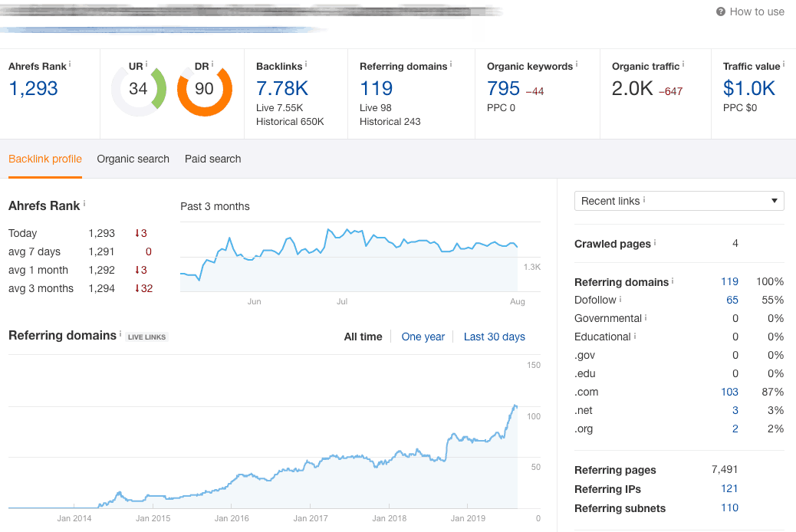
Task: Click info icon beside Referring domains Live Links heading
Action: pos(120,333)
